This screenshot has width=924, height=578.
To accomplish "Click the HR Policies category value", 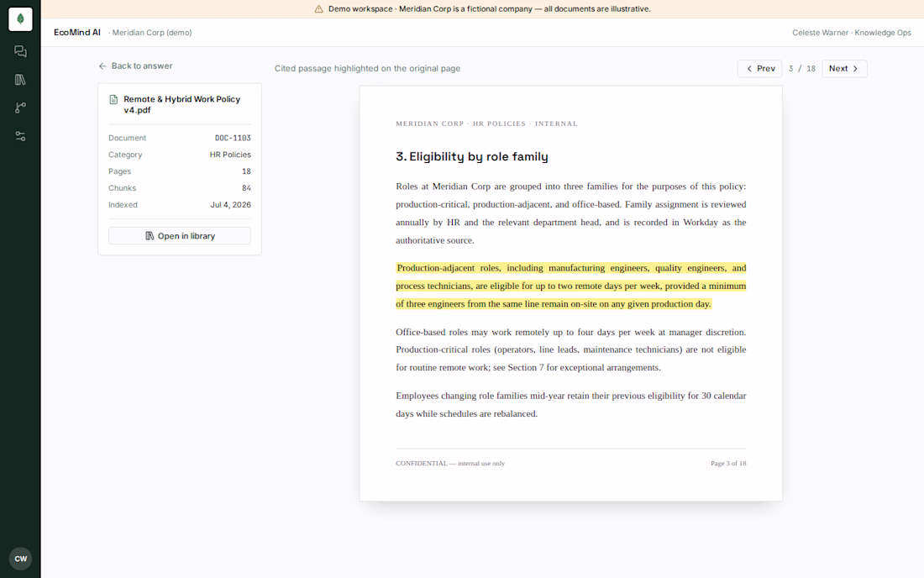I will tap(230, 155).
